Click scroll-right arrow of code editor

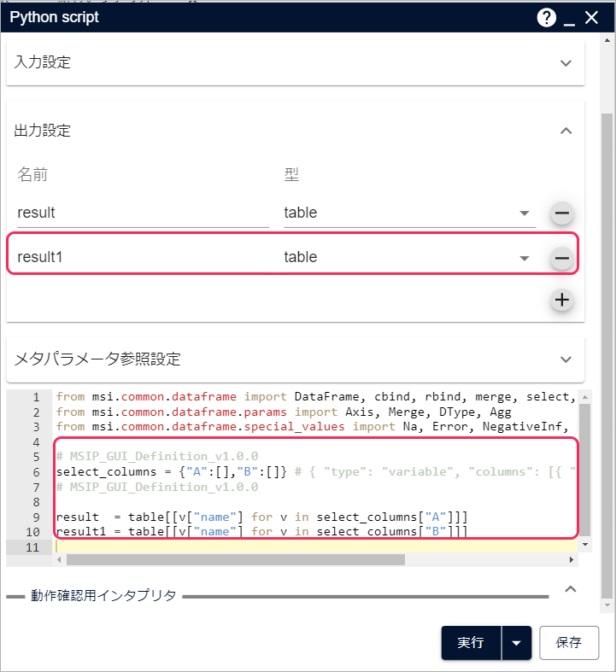pos(572,559)
